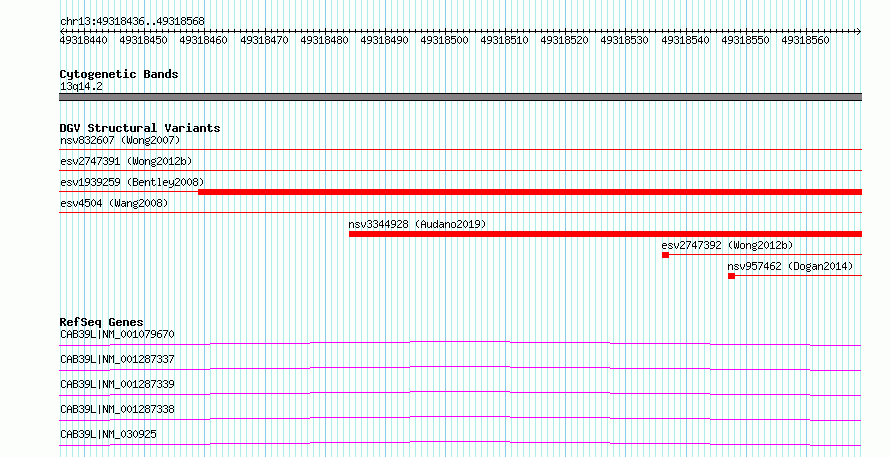Viewport: 890px width, 457px height.
Task: Click the red start block of nsv957462
Action: (731, 276)
